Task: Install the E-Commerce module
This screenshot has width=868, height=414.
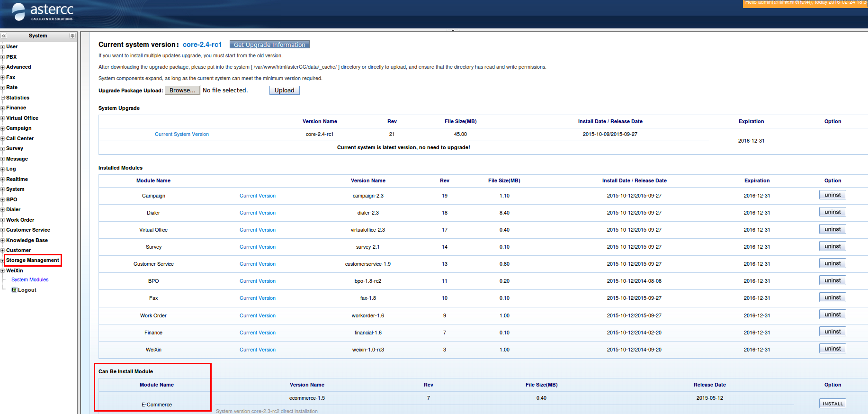Action: 832,404
